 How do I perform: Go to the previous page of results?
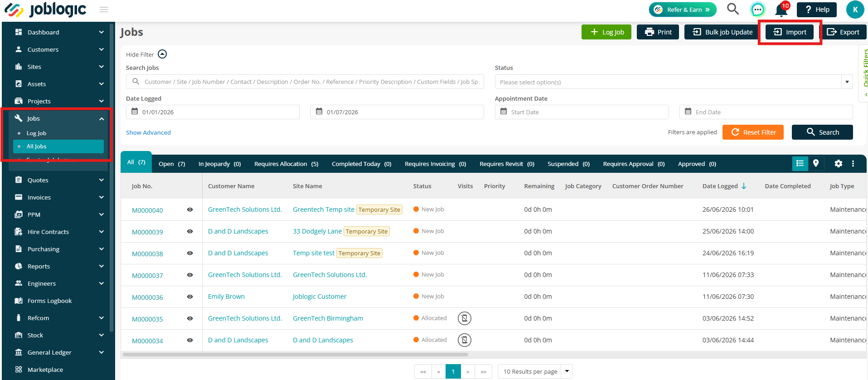click(x=439, y=371)
